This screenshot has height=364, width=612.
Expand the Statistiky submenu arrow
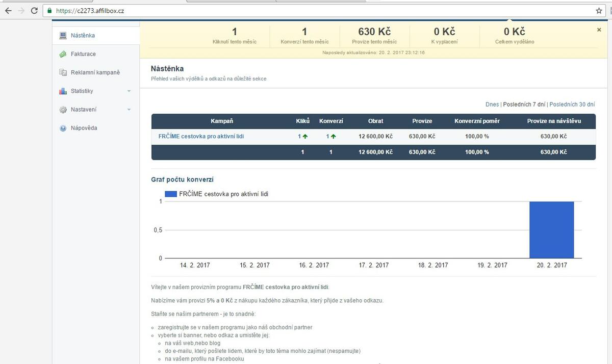click(129, 91)
